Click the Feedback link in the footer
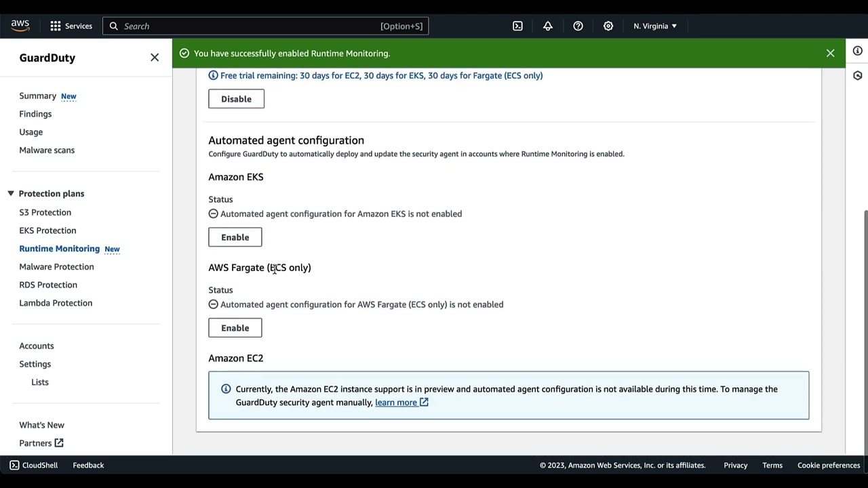Screen dimensions: 868x488 [x=88, y=465]
